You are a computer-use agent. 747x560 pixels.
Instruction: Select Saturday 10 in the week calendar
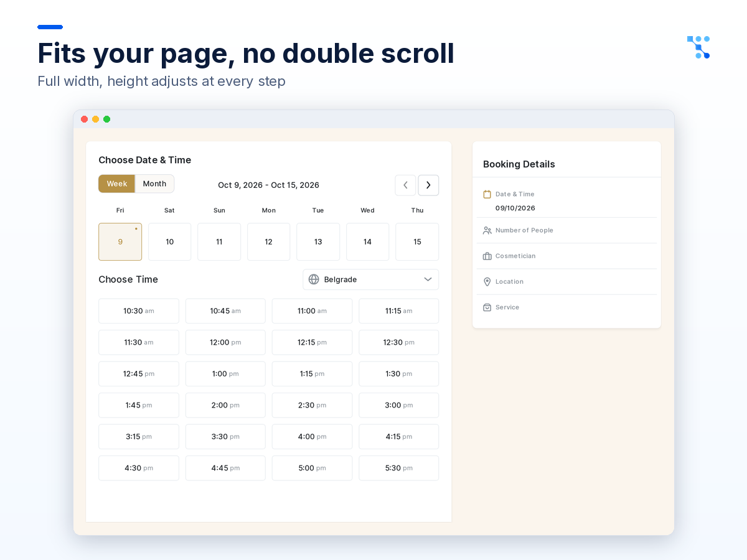(x=169, y=242)
